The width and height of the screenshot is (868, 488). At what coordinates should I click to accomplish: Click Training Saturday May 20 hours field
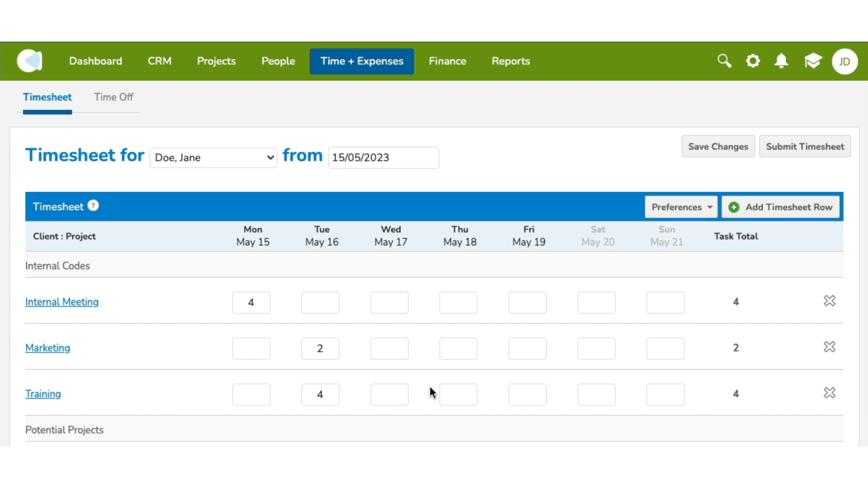click(x=596, y=394)
